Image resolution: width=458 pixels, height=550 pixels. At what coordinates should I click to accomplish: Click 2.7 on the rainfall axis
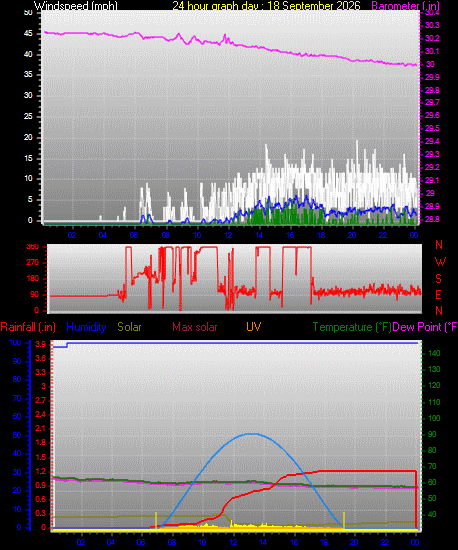pyautogui.click(x=41, y=400)
